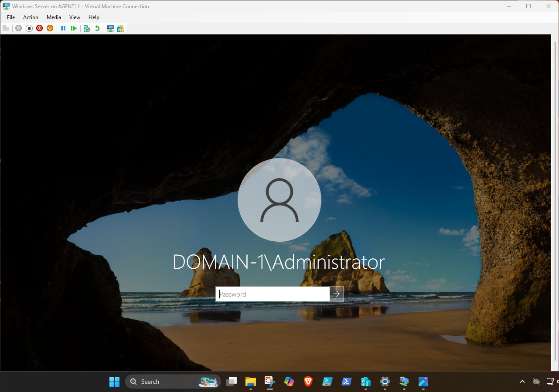Viewport: 559px width, 392px height.
Task: Revert the virtual machine to last checkpoint
Action: (97, 28)
